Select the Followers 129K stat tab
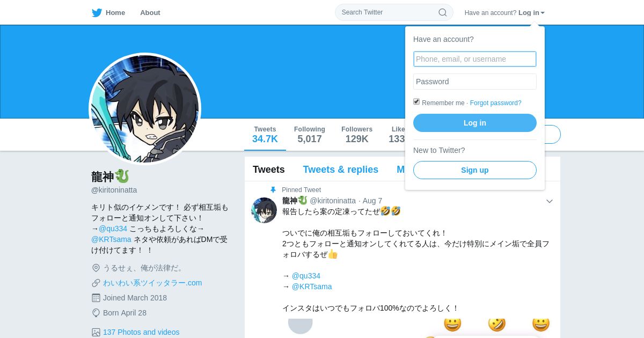Image resolution: width=644 pixels, height=338 pixels. [x=357, y=135]
